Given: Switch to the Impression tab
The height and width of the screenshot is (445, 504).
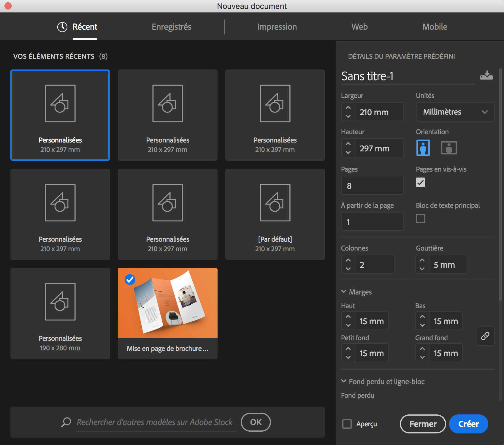Looking at the screenshot, I should coord(277,27).
